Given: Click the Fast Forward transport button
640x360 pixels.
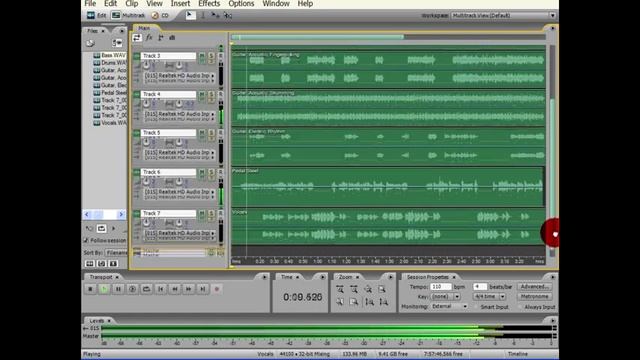Looking at the screenshot, I should point(189,289).
